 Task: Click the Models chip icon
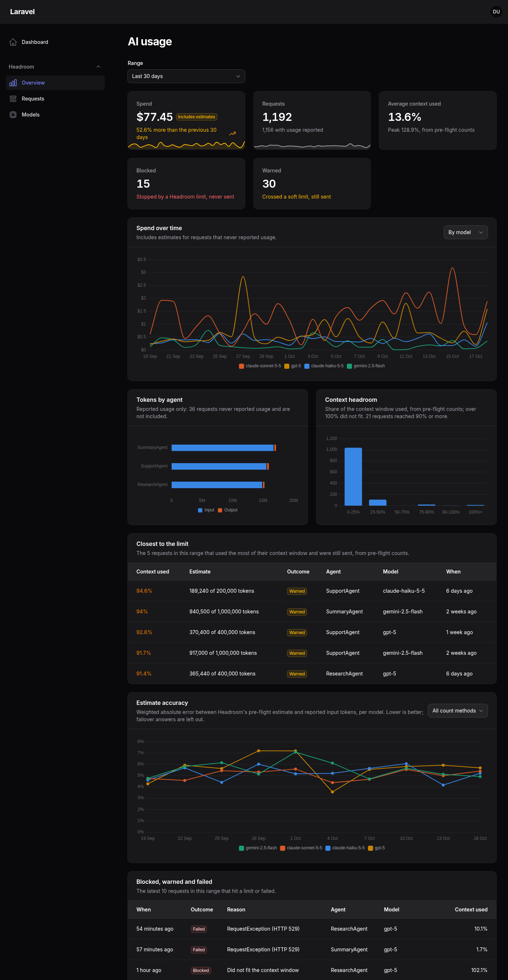[x=13, y=115]
